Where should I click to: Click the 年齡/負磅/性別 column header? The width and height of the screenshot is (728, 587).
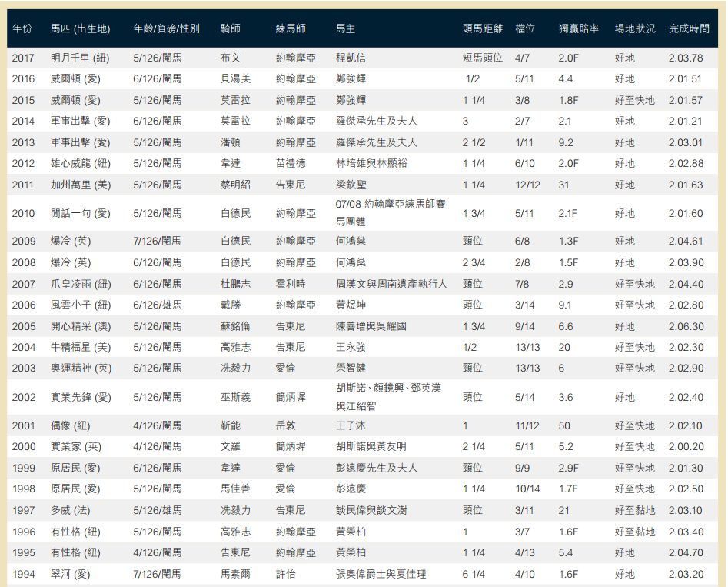pos(166,28)
